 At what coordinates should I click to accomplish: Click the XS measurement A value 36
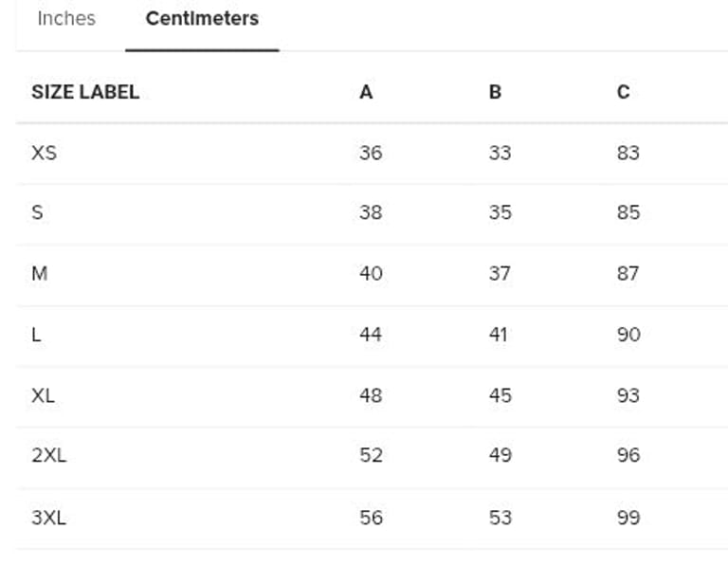click(371, 153)
